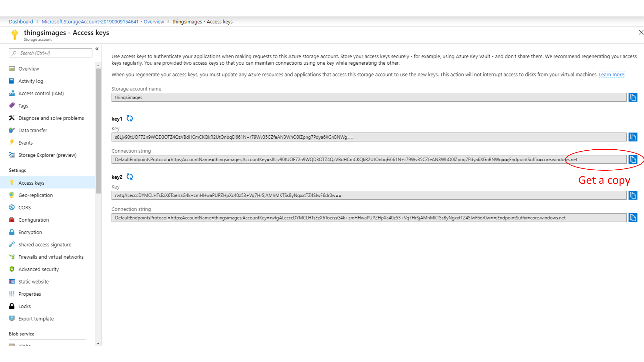Copy the key1 key value
Viewport: 644px width, 362px height.
tap(633, 137)
